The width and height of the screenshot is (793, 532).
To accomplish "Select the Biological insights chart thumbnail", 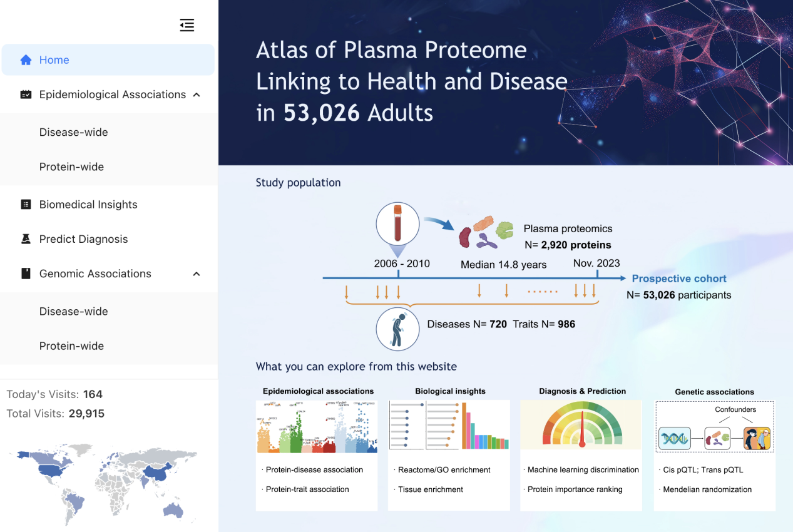I will click(x=449, y=426).
